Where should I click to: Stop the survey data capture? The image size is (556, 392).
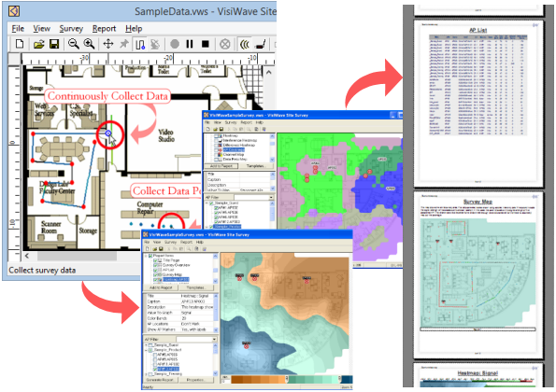click(206, 44)
